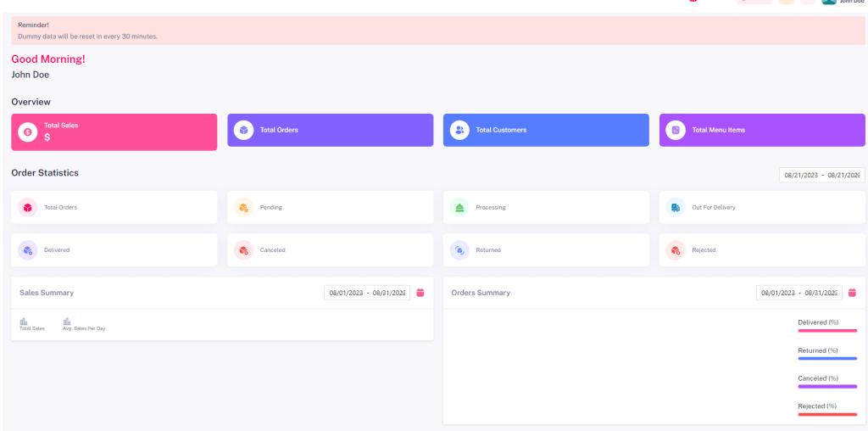Open the Orders Summary date range field
868x431 pixels.
[799, 293]
